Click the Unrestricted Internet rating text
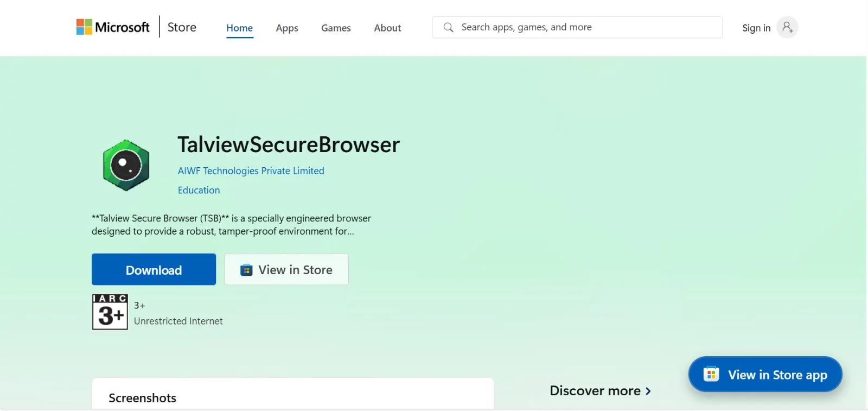Viewport: 868px width, 411px height. pyautogui.click(x=178, y=321)
